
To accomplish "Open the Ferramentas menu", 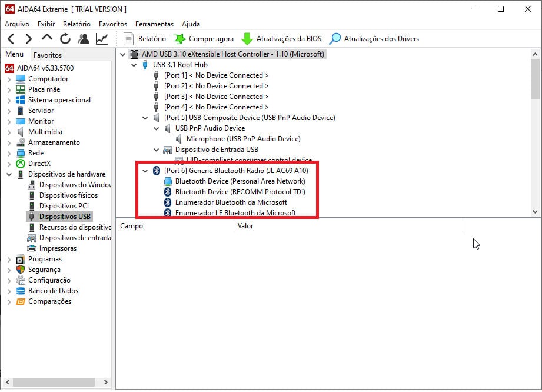I will click(x=154, y=24).
